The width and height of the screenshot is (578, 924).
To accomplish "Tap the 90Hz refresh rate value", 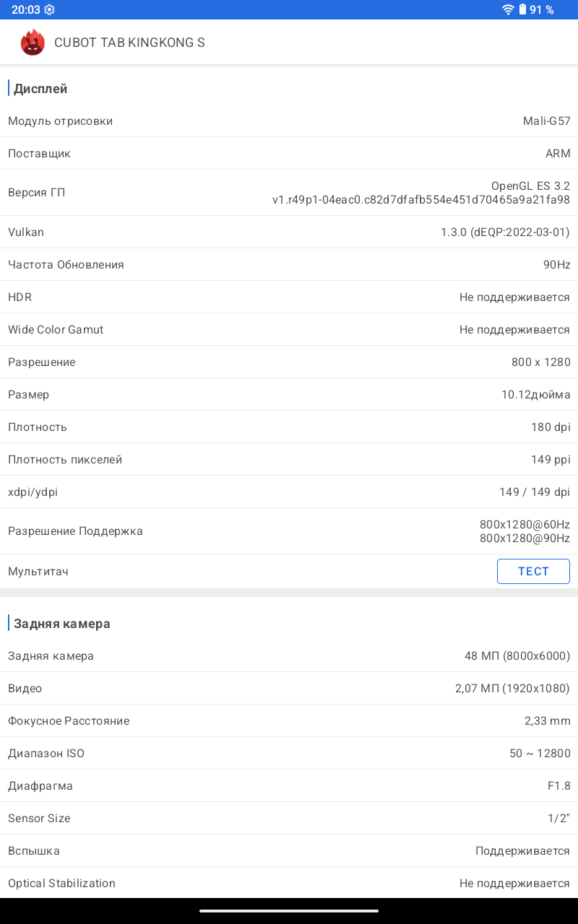I will [x=556, y=265].
